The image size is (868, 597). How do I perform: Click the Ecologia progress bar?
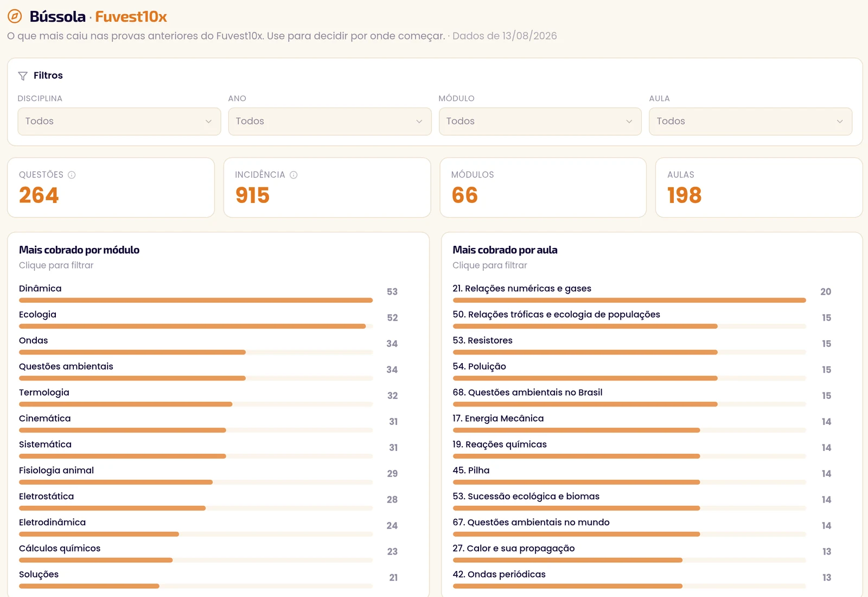pos(196,326)
